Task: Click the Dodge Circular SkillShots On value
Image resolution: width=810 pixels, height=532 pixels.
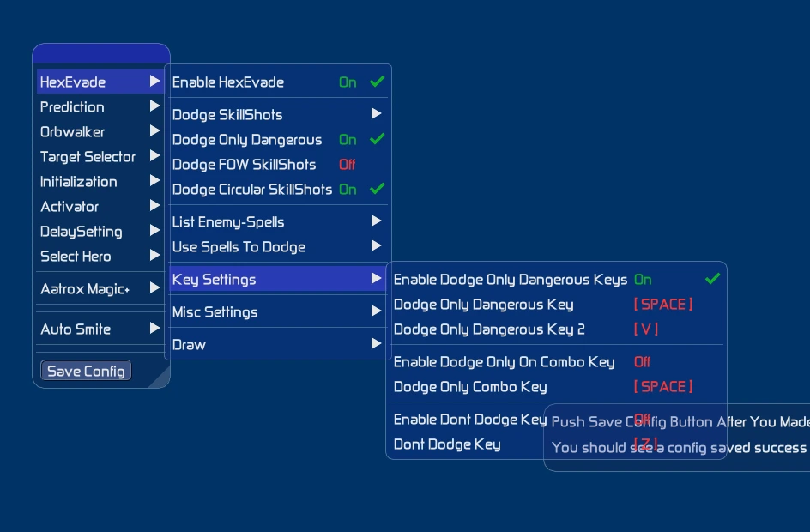Action: pyautogui.click(x=348, y=189)
